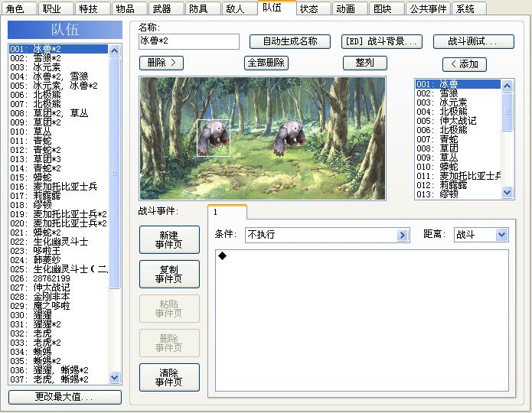Switch to the 系统 tab
Screen dimensions: 532x413
469,8
